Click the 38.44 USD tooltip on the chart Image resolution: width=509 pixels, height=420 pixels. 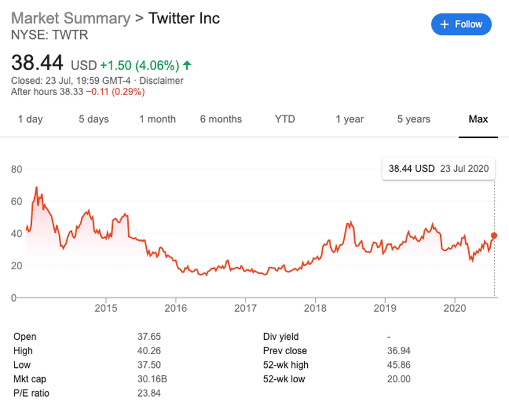coord(438,169)
